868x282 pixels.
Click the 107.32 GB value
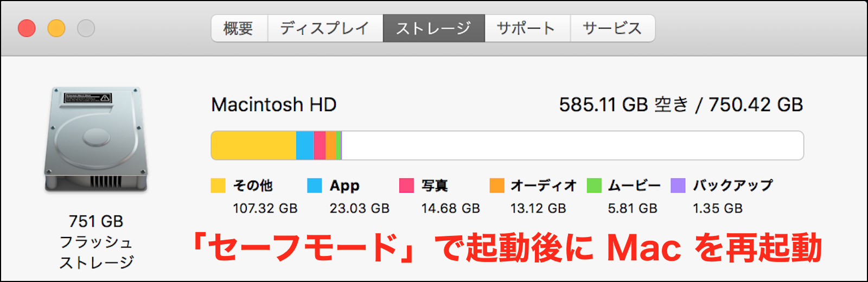[x=265, y=208]
